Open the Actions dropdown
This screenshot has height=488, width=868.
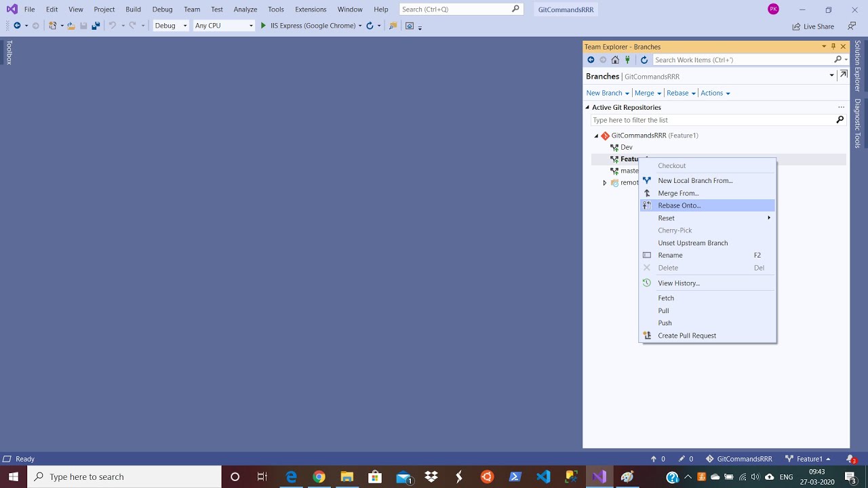pos(715,93)
